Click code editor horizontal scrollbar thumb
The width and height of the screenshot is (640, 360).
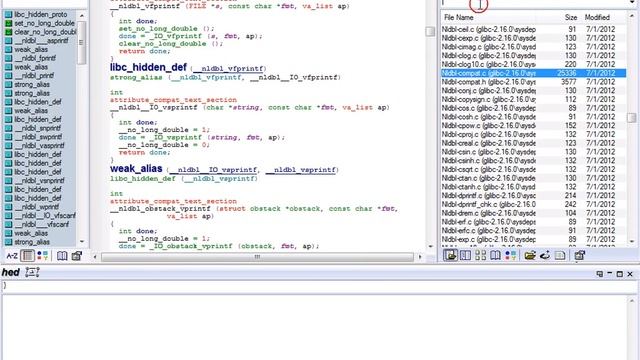(257, 257)
